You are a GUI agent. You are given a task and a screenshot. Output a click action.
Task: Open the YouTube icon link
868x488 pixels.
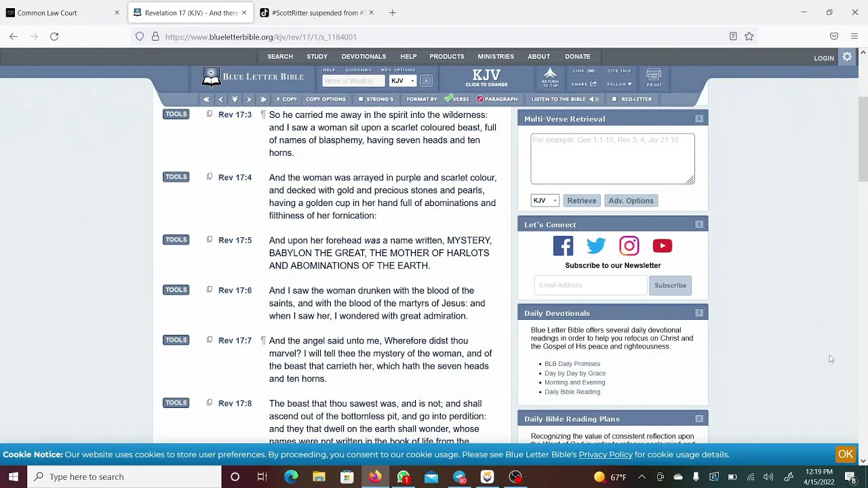click(x=662, y=245)
